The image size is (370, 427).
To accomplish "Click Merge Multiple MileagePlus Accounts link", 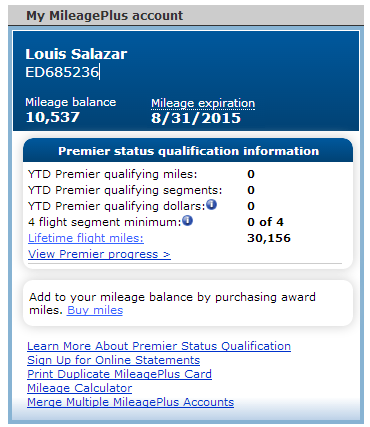I will (131, 402).
